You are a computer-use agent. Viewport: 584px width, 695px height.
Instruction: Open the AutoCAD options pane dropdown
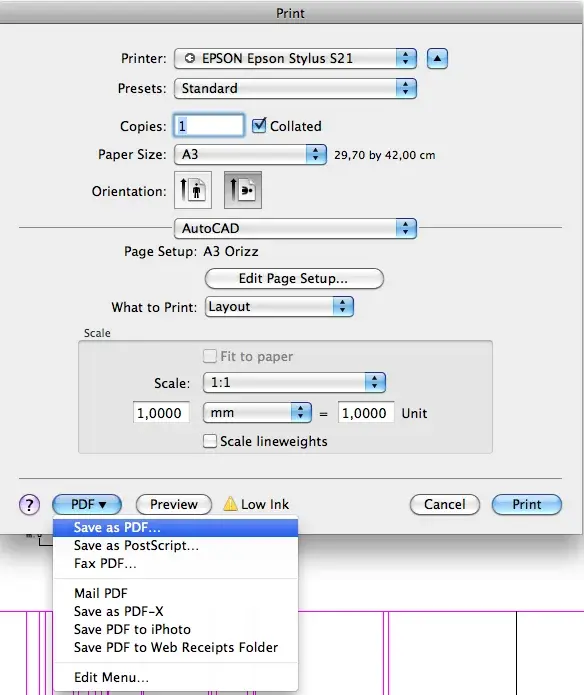click(296, 228)
